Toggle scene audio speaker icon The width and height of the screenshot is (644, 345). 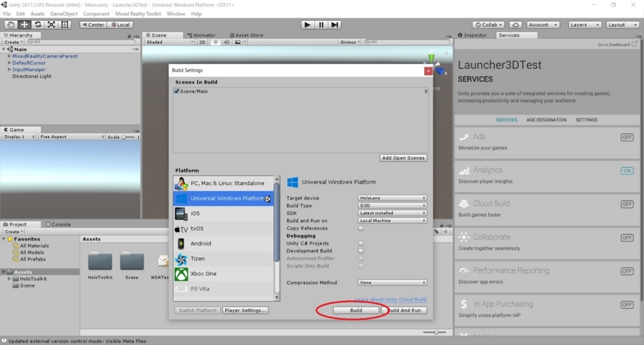point(226,42)
